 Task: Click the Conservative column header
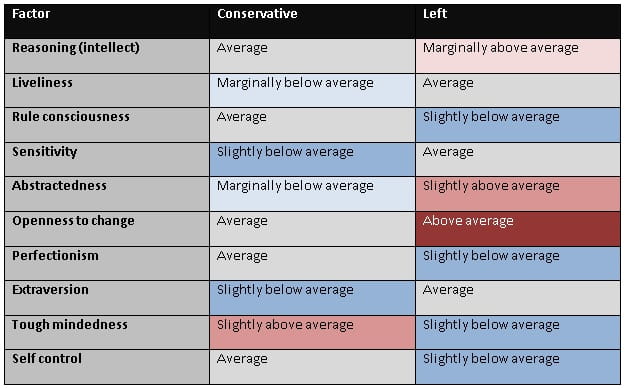tap(312, 21)
